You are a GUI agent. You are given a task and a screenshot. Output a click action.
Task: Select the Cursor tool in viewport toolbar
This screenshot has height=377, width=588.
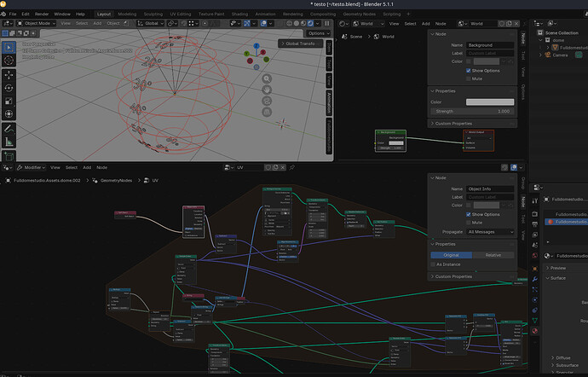(9, 61)
